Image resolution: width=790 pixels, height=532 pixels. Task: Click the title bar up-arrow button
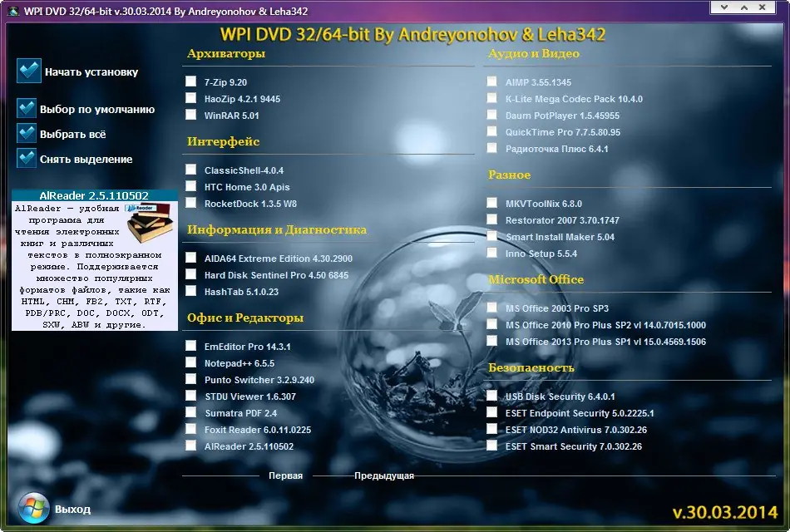743,7
